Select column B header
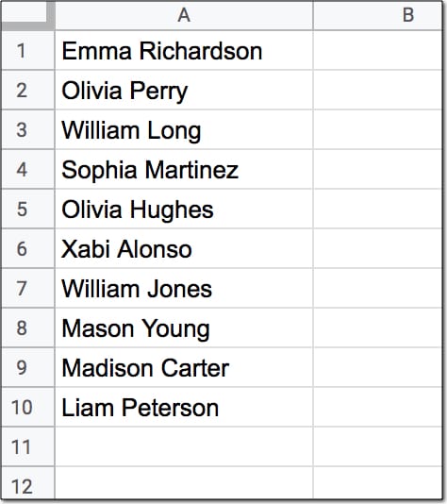 pyautogui.click(x=378, y=15)
